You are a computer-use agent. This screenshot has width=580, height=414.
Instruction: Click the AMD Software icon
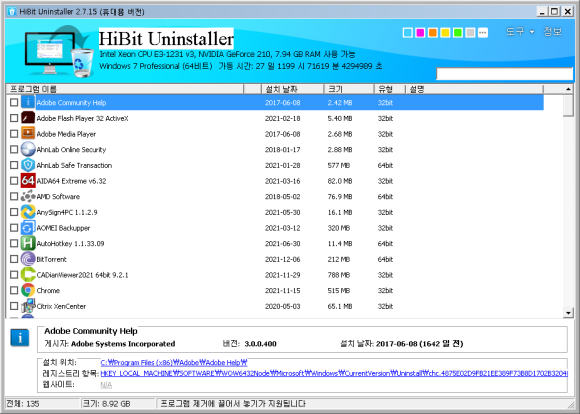(x=28, y=196)
